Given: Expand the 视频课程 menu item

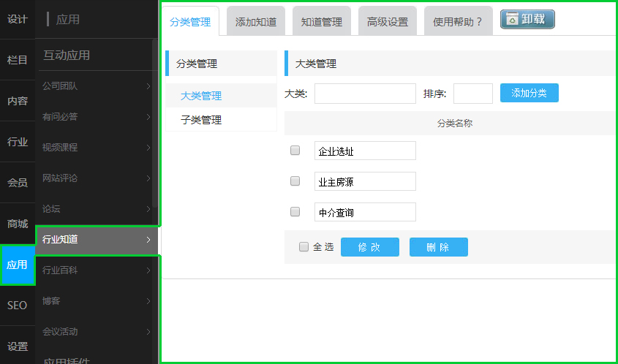Looking at the screenshot, I should [97, 148].
